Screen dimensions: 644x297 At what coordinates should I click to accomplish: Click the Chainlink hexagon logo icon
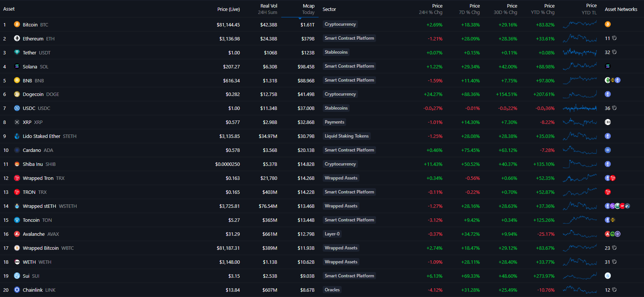point(17,290)
